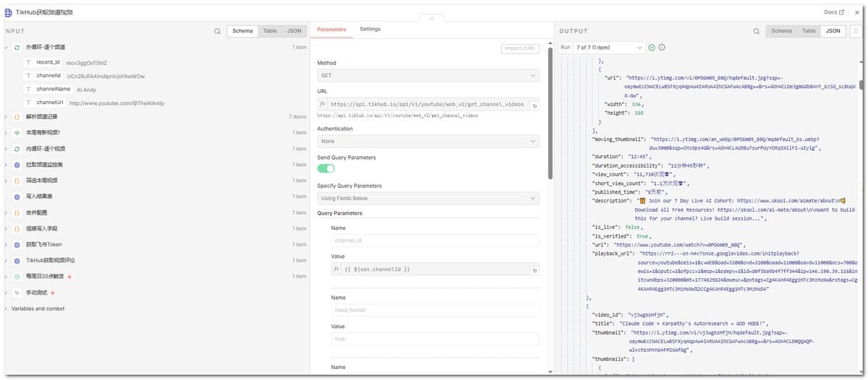This screenshot has height=380, width=868.
Task: Click the HTTP node globe icon beside the title
Action: tap(7, 12)
